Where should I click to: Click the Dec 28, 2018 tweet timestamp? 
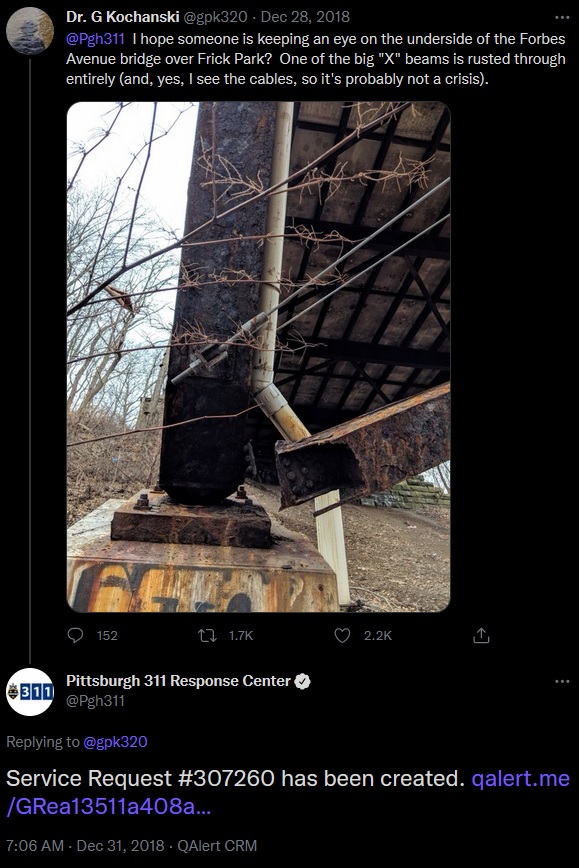[305, 17]
